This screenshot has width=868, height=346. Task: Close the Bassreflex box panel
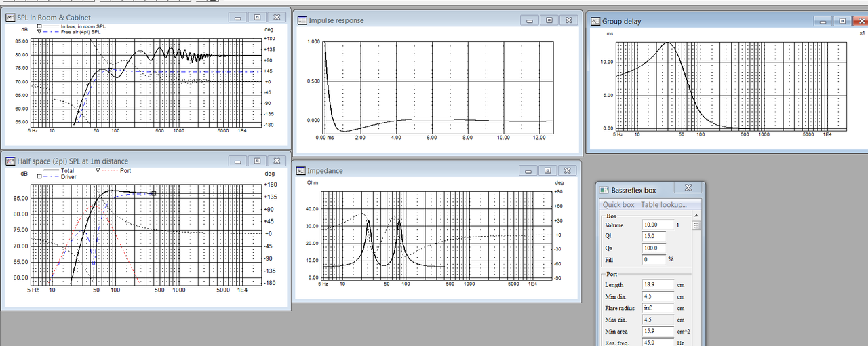pos(688,188)
